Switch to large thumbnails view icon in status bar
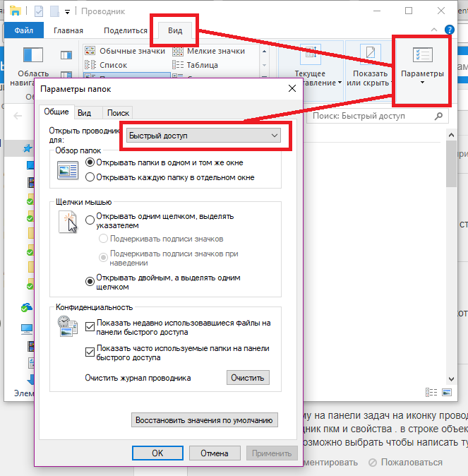 [x=447, y=393]
